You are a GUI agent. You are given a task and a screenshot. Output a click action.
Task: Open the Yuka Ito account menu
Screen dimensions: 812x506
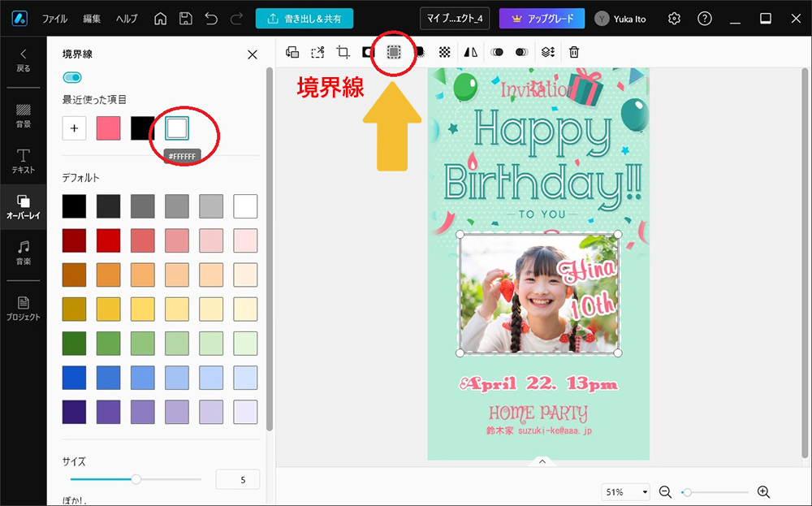(620, 19)
